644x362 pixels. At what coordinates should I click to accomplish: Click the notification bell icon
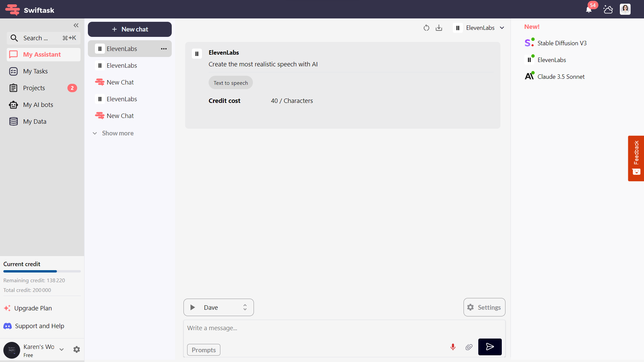coord(588,9)
